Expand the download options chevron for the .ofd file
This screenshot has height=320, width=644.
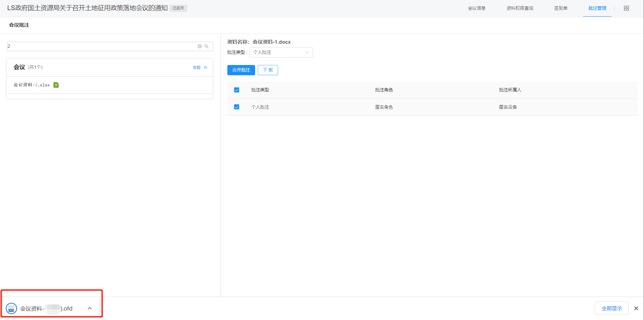click(89, 308)
